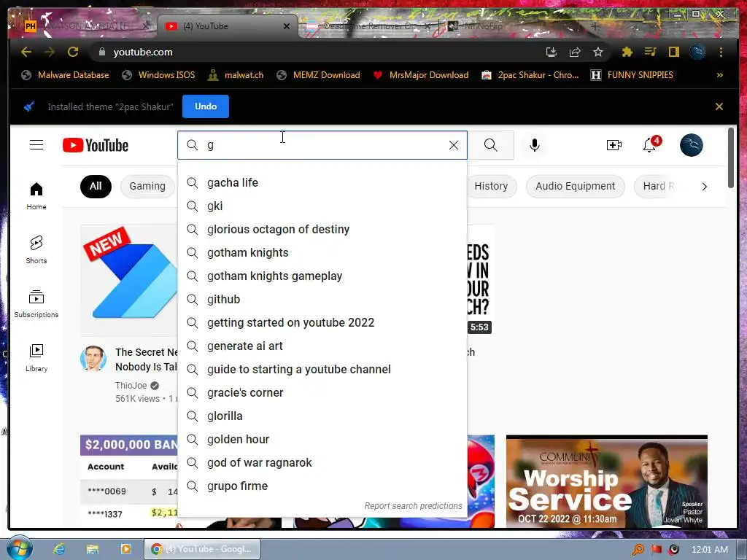This screenshot has height=560, width=747.
Task: Open the Chrome side panel icon
Action: pyautogui.click(x=673, y=52)
